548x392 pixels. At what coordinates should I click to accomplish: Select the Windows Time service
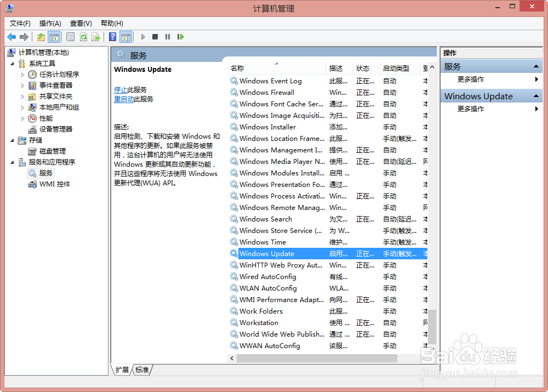328,242
